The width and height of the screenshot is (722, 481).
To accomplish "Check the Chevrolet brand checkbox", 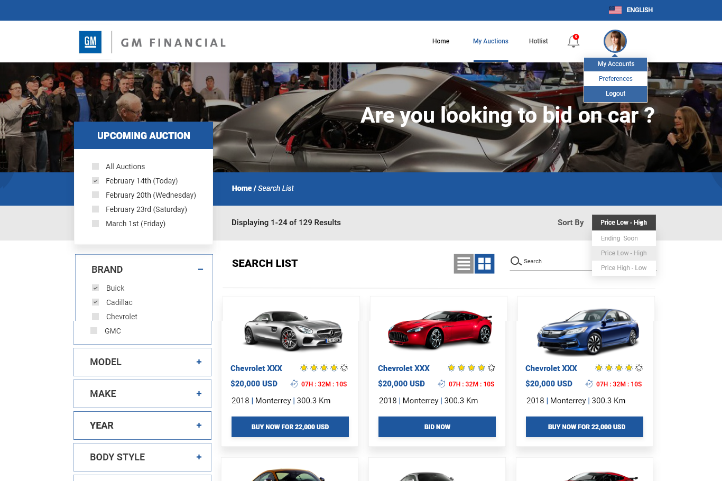I will point(95,316).
